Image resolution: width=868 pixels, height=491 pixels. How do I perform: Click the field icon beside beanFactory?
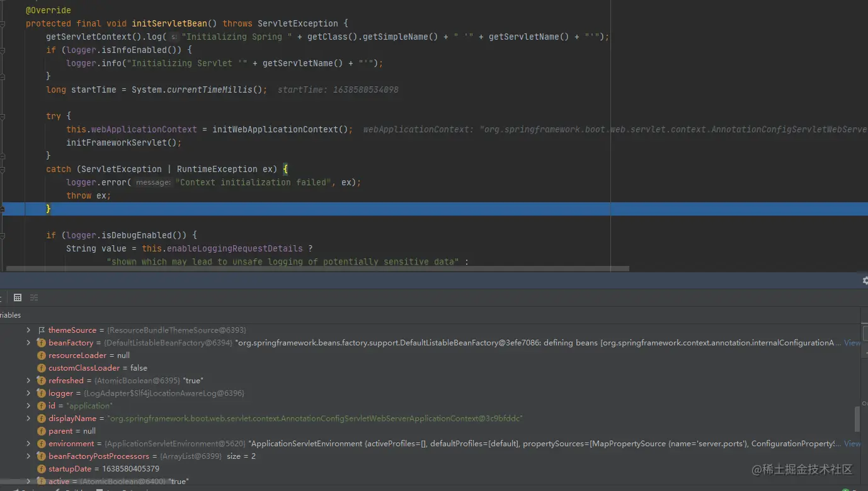coord(42,343)
